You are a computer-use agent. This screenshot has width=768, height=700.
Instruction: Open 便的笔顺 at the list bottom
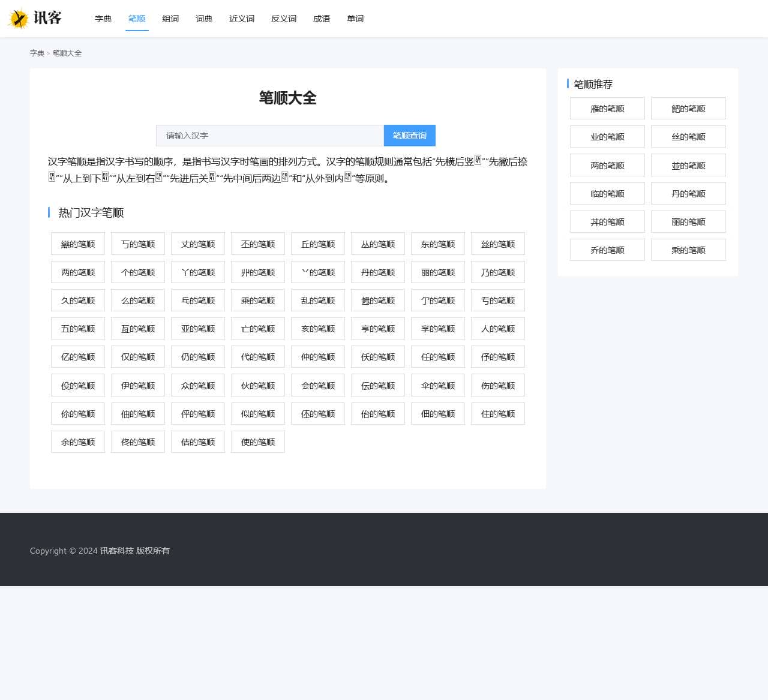pos(257,441)
